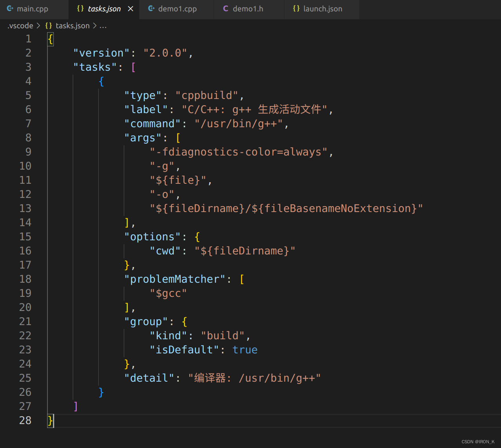Click the "-fdiagnostics-color=always" argument
Image resolution: width=501 pixels, height=448 pixels.
(239, 152)
